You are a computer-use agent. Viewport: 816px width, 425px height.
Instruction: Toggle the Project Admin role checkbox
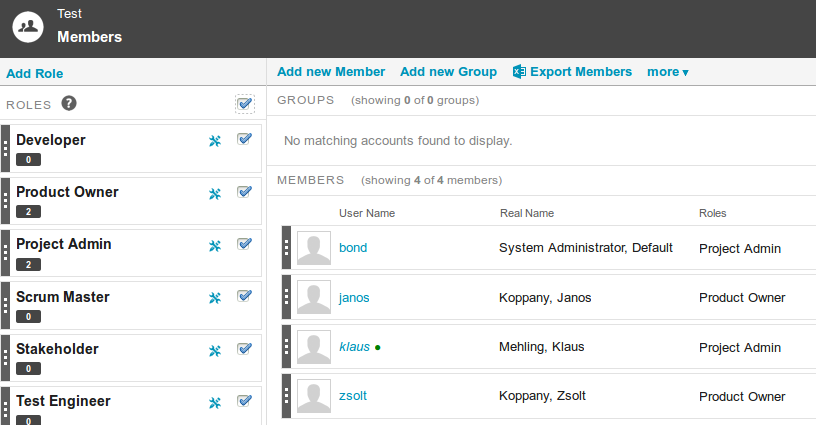tap(245, 244)
